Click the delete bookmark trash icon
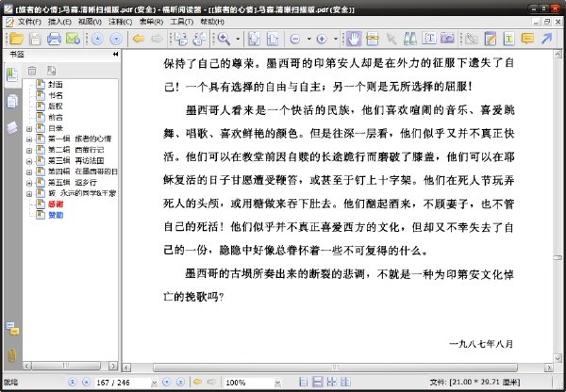 coord(32,71)
